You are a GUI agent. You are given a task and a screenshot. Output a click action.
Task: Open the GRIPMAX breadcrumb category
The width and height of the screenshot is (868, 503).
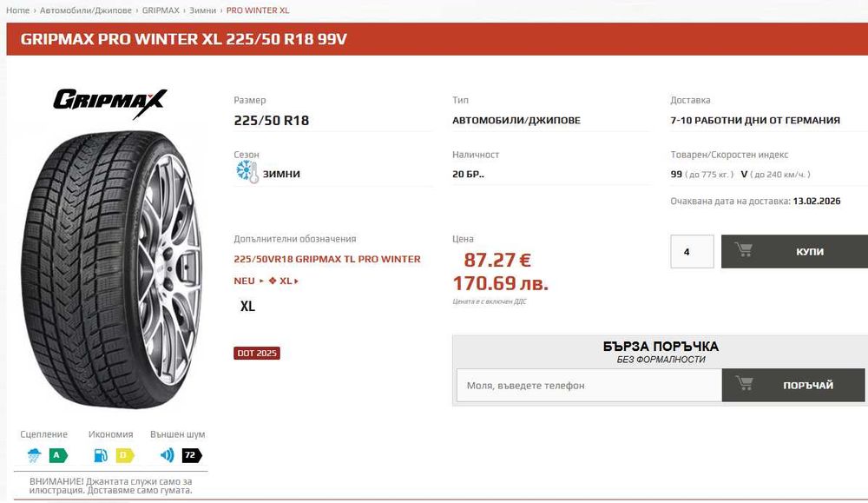point(161,10)
